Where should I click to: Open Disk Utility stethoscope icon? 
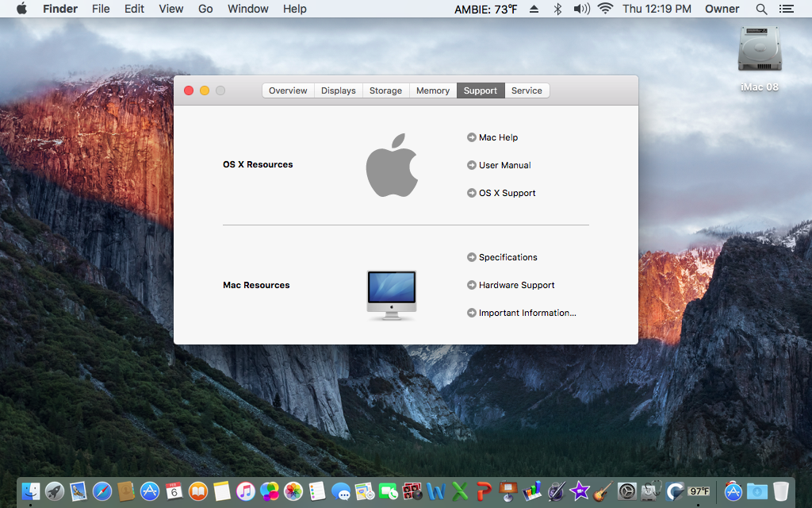pos(651,491)
